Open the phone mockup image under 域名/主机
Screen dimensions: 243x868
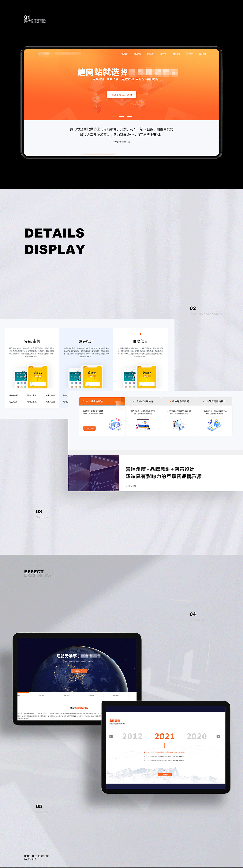coord(31,376)
